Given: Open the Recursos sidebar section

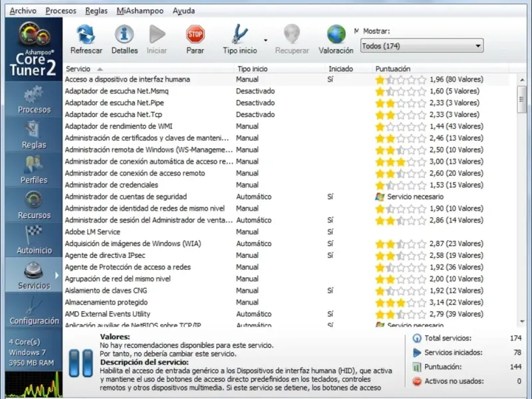Looking at the screenshot, I should 34,205.
